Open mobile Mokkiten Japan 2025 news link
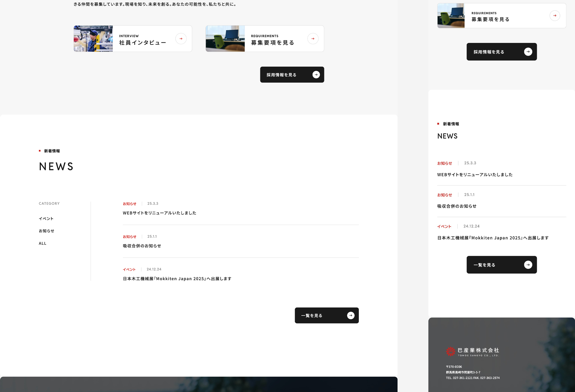Screen dimensions: 575x392 click(x=493, y=238)
